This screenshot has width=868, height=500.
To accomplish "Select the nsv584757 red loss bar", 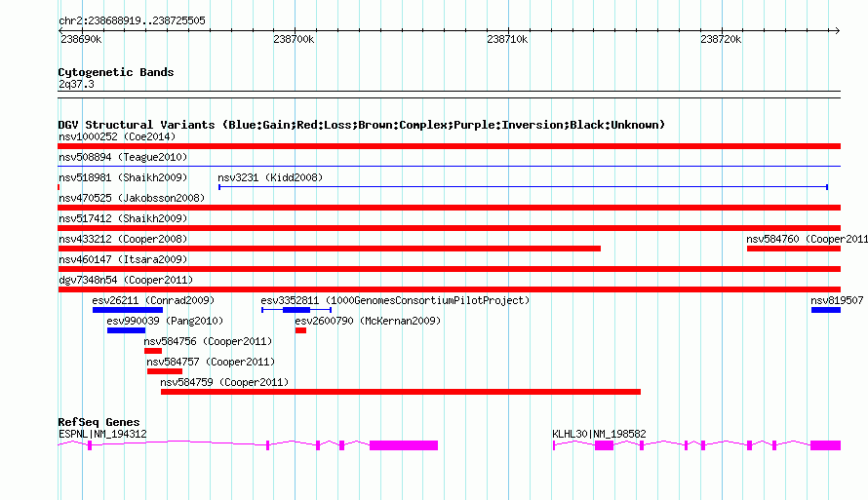I will pos(165,371).
